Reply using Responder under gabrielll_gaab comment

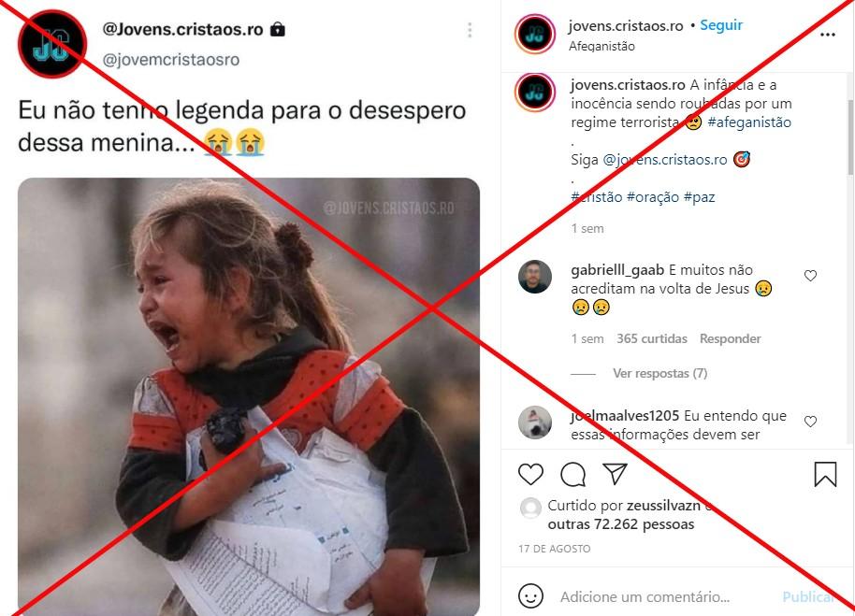tap(731, 338)
